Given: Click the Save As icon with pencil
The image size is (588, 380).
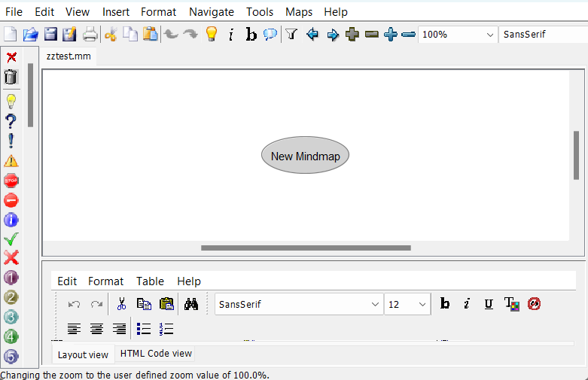Looking at the screenshot, I should pyautogui.click(x=69, y=35).
